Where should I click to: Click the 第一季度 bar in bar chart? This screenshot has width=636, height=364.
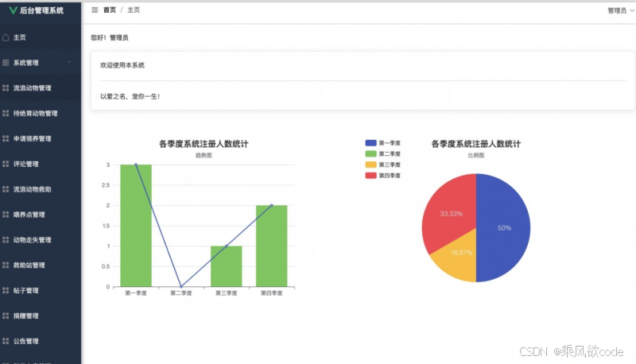[x=136, y=226]
